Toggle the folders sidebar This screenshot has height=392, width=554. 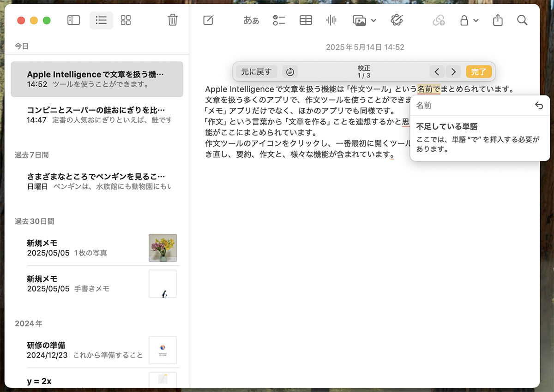click(73, 20)
